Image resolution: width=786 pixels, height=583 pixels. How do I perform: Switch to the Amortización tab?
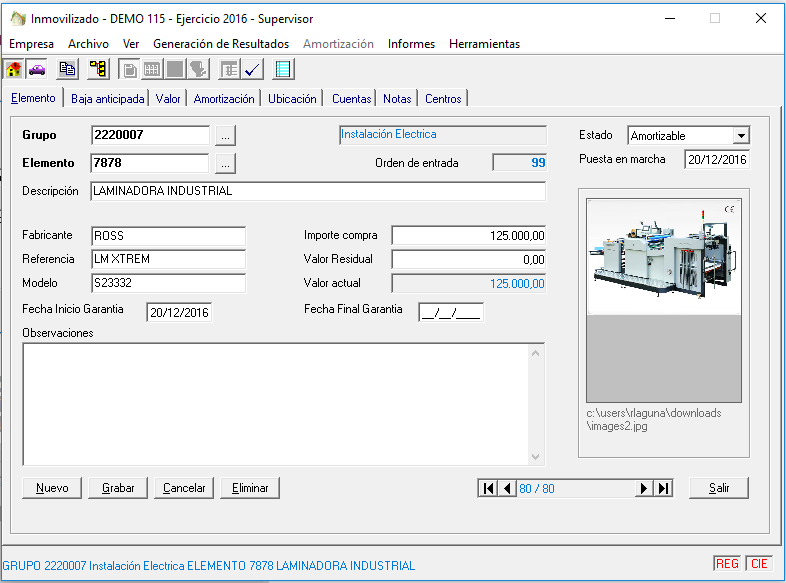tap(224, 99)
